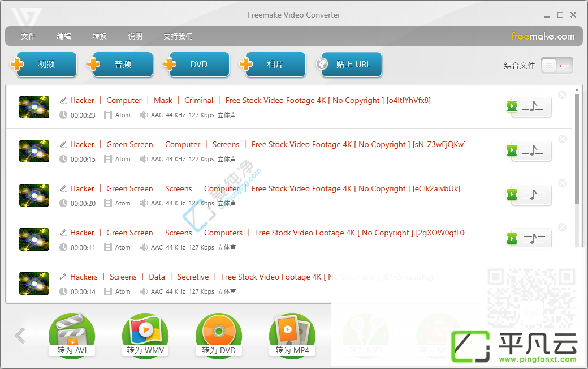Play the 00:00:20 video preview

(x=512, y=195)
